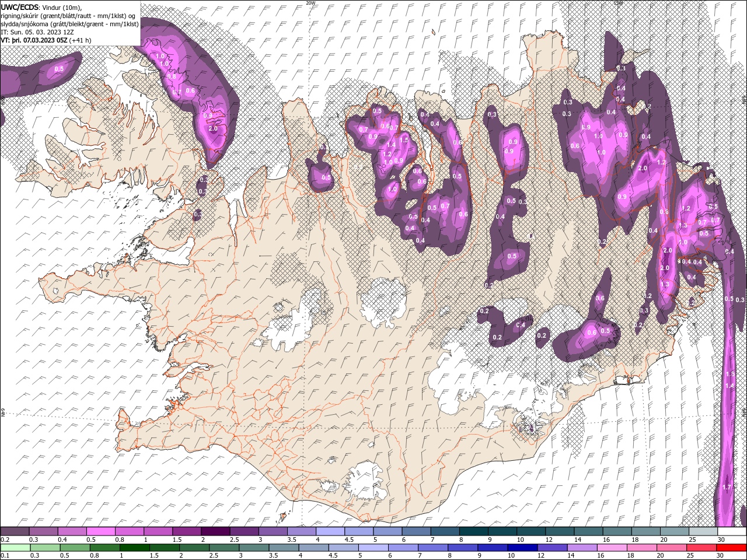Select the pale grey snow-scale swatch at 25
This screenshot has width=747, height=560.
[703, 531]
